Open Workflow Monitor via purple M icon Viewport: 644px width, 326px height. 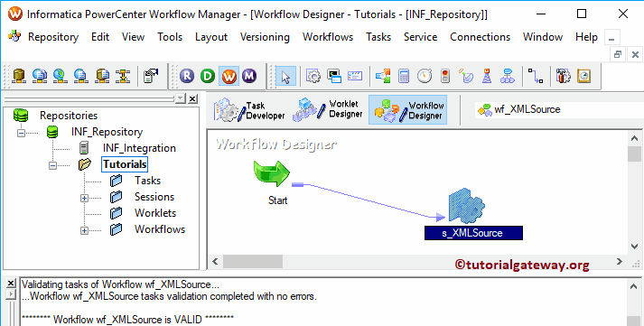tap(249, 76)
